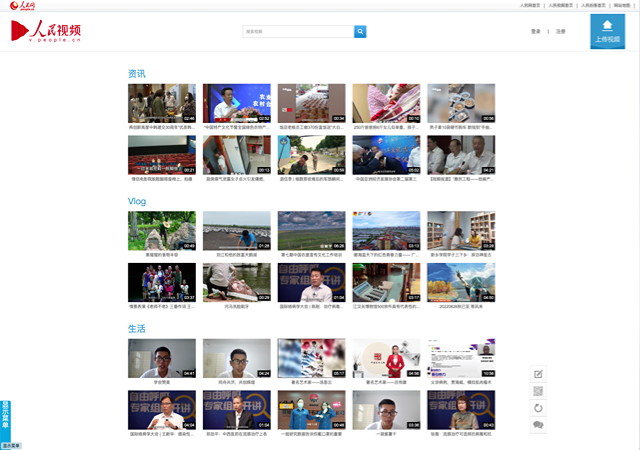Play the boxed meals on tables video
The image size is (640, 450).
click(x=311, y=103)
